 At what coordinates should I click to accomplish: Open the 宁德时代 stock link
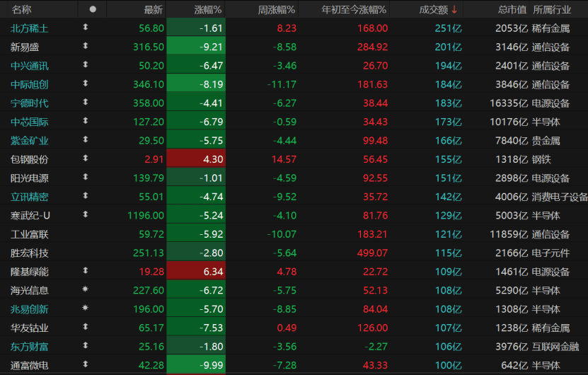click(x=30, y=103)
